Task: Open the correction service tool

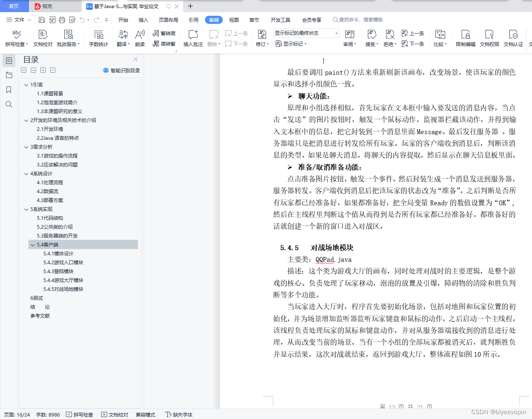Action: [x=68, y=38]
